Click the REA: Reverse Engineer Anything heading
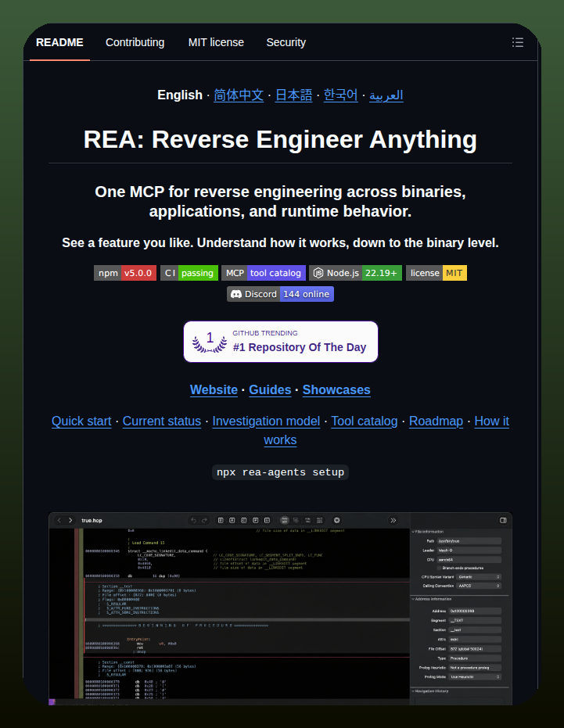Image resolution: width=564 pixels, height=728 pixels. tap(280, 139)
